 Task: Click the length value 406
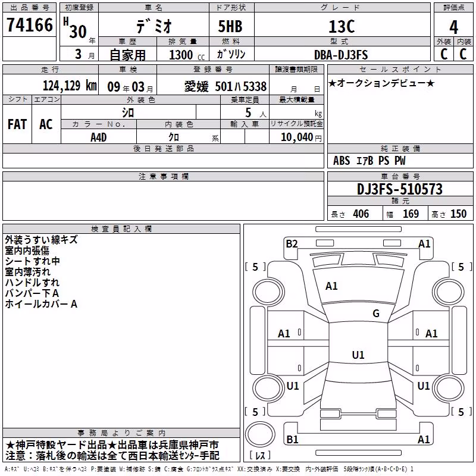[x=361, y=214]
